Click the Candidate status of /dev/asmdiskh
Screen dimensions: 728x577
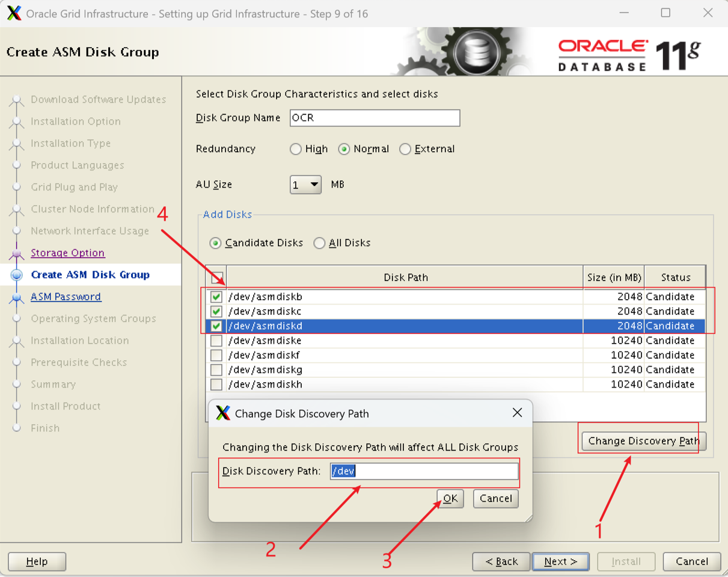pyautogui.click(x=675, y=384)
